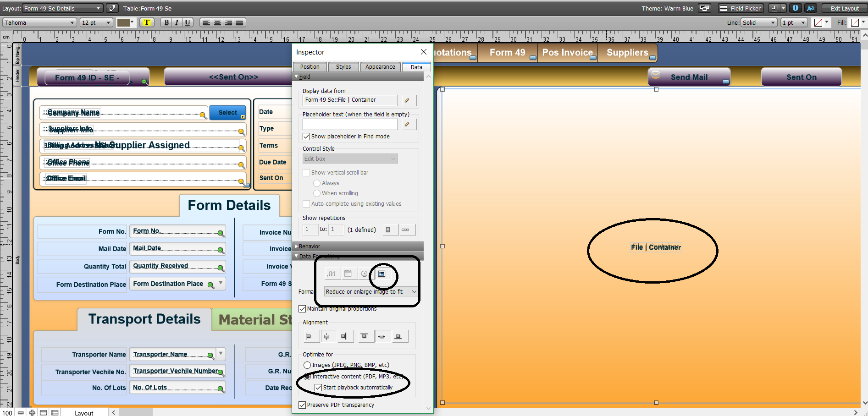Switch to Inspector Appearance tab
The width and height of the screenshot is (868, 416).
pyautogui.click(x=380, y=67)
